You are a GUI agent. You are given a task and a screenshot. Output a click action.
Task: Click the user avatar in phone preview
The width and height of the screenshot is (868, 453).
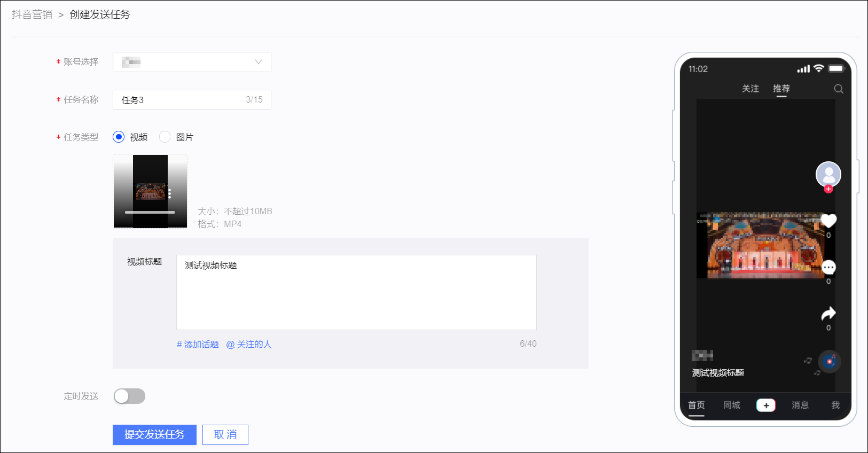click(x=828, y=174)
